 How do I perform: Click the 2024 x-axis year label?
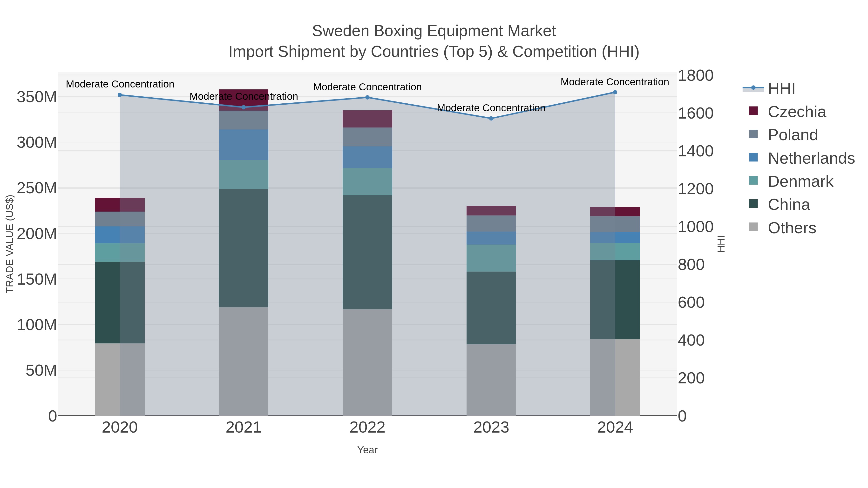click(615, 428)
